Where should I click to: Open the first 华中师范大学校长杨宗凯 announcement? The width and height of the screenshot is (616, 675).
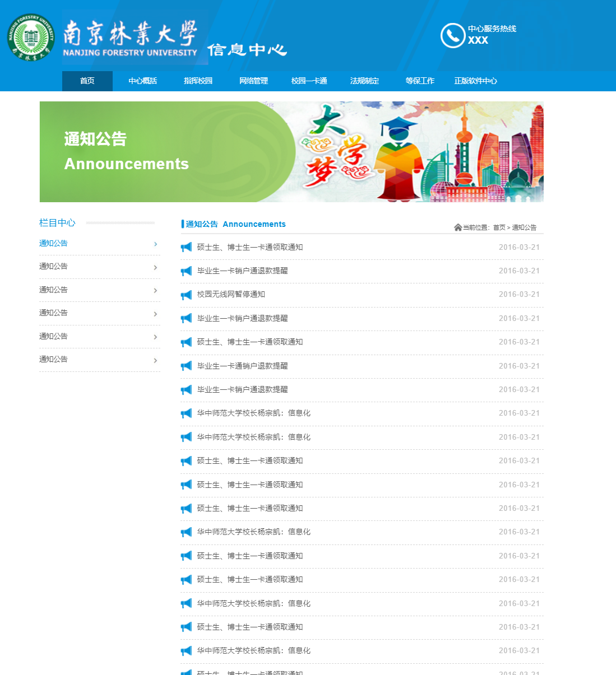(x=254, y=413)
